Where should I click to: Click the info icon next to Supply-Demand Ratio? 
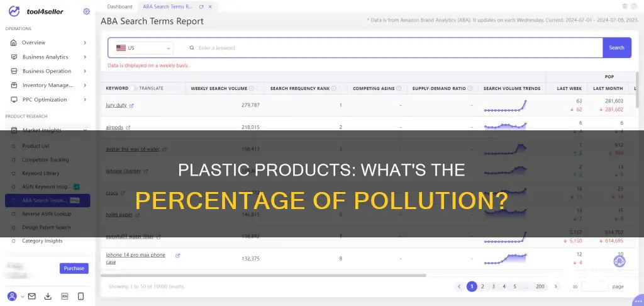tap(470, 88)
